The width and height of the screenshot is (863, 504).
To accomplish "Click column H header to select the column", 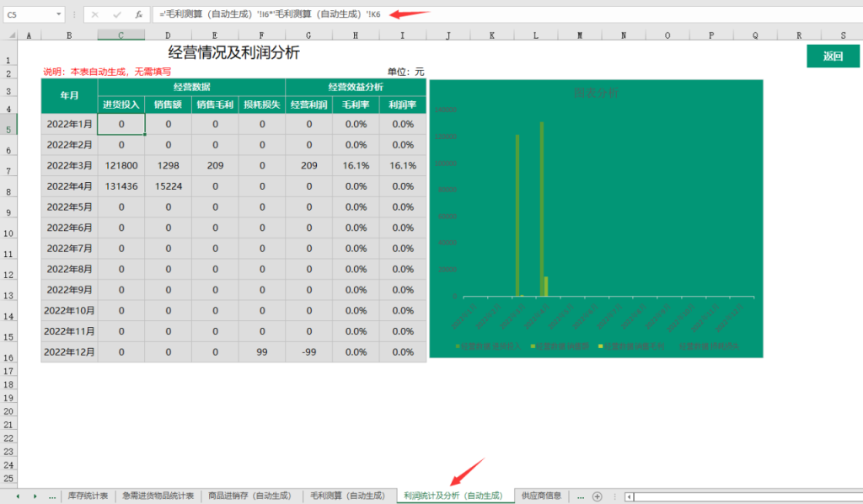I will point(356,34).
